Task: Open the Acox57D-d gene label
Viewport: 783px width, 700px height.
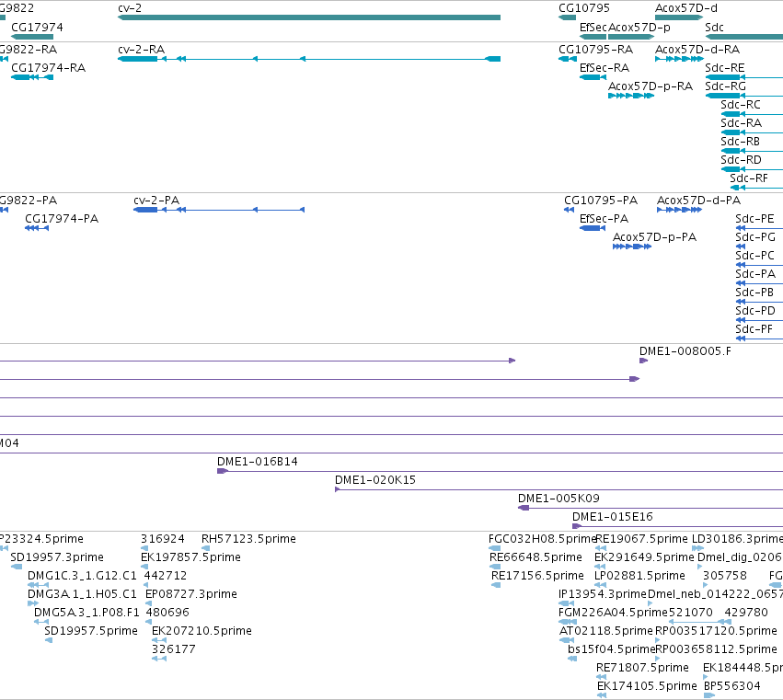Action: click(686, 8)
